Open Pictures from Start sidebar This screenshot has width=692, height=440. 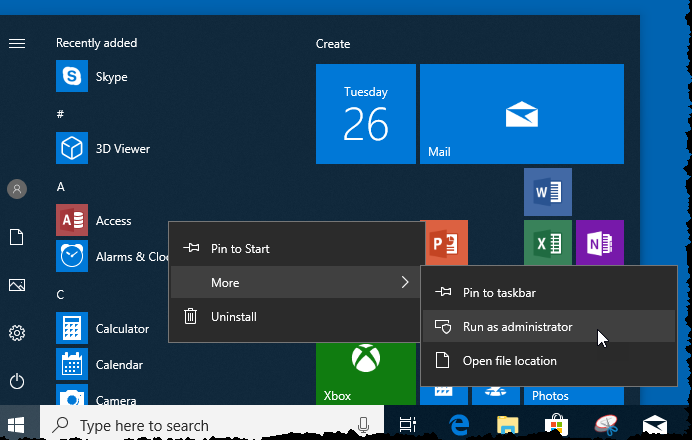tap(17, 285)
